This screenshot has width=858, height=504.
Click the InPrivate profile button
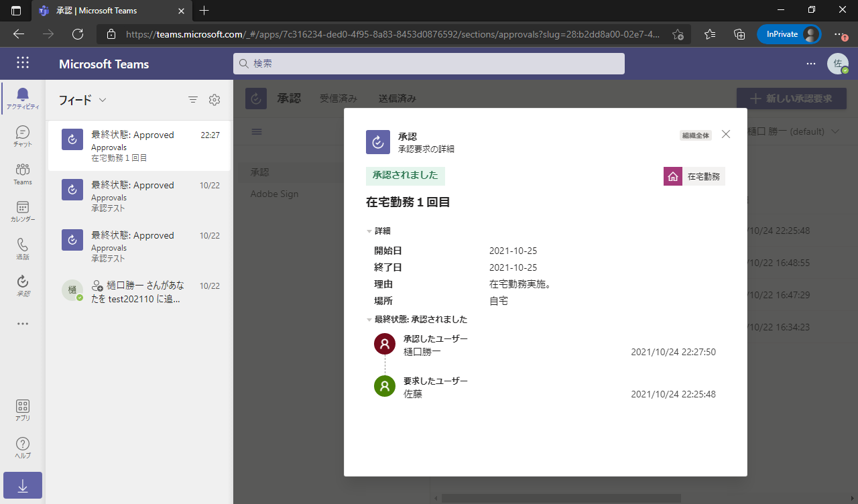[789, 34]
